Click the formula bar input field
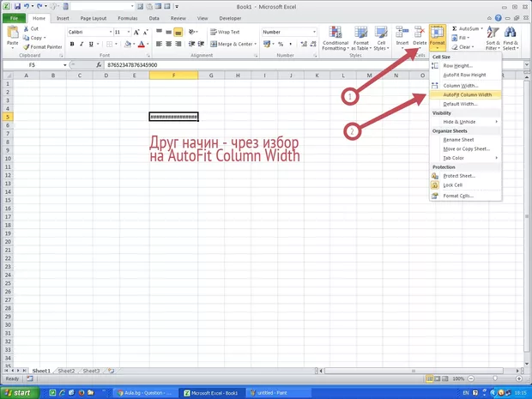The image size is (532, 399). point(257,64)
